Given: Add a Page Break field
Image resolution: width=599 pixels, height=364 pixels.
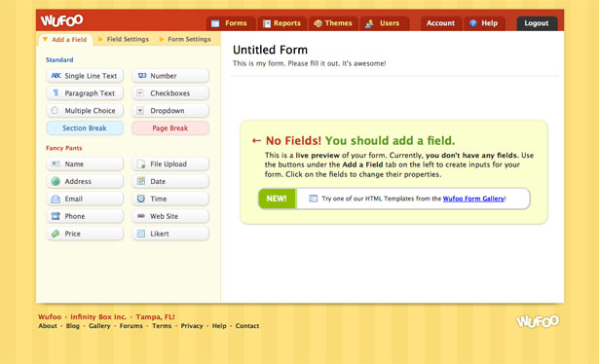Looking at the screenshot, I should (x=170, y=128).
